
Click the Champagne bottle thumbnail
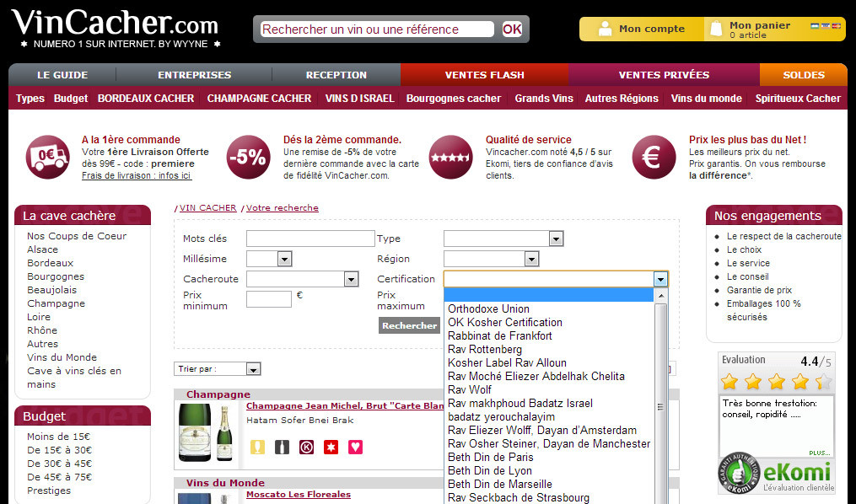click(206, 434)
